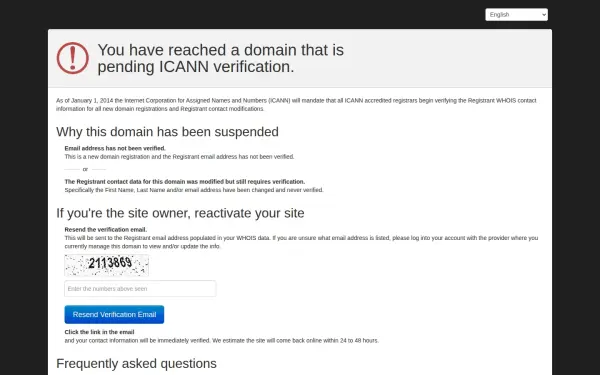Click 'Email address has not been verified.' bold text
Image resolution: width=600 pixels, height=375 pixels.
click(115, 148)
